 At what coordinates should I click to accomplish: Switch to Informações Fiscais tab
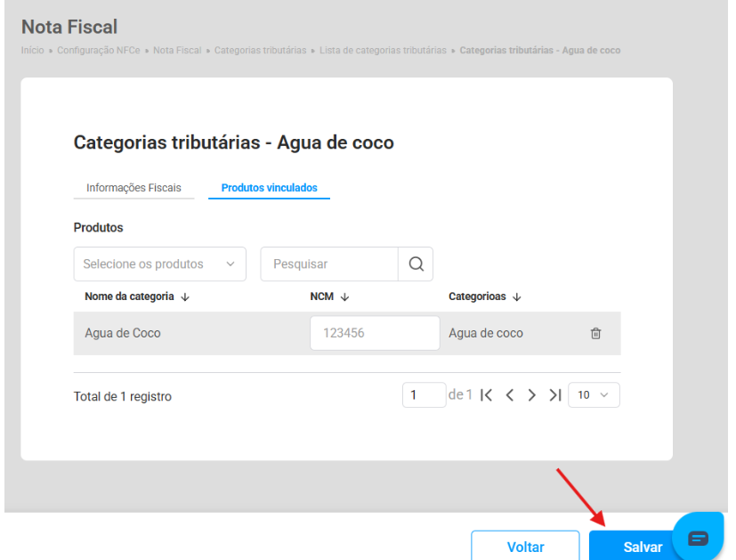pos(133,188)
